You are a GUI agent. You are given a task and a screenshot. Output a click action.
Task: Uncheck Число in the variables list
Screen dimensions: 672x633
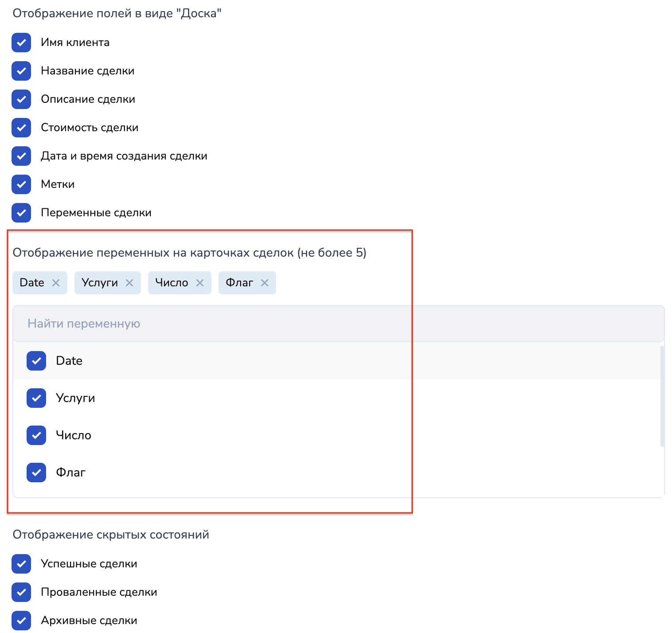tap(36, 435)
